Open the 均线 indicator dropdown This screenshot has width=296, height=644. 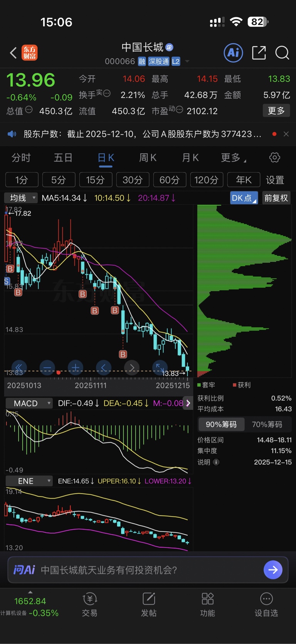(21, 198)
